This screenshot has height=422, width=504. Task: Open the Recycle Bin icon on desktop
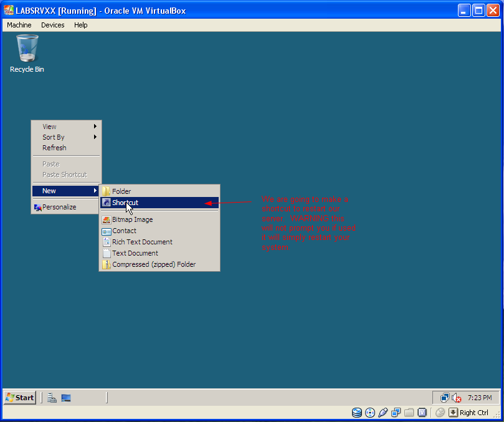27,54
